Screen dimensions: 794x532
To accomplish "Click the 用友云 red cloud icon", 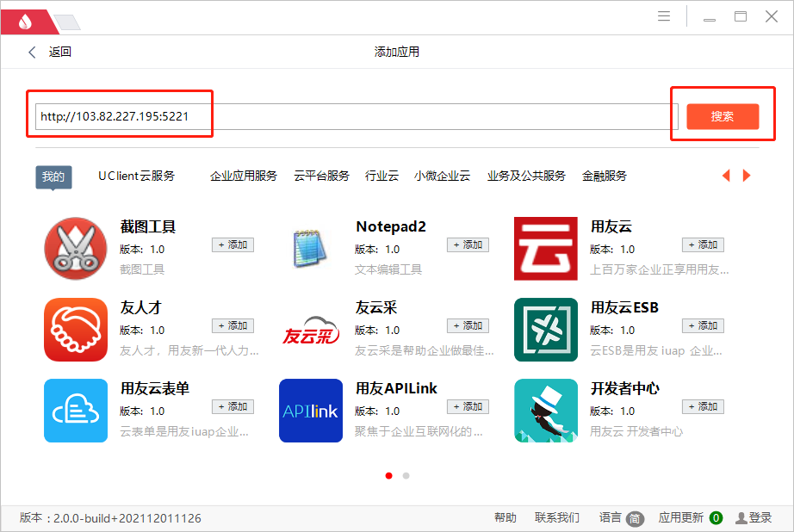I will (x=546, y=249).
